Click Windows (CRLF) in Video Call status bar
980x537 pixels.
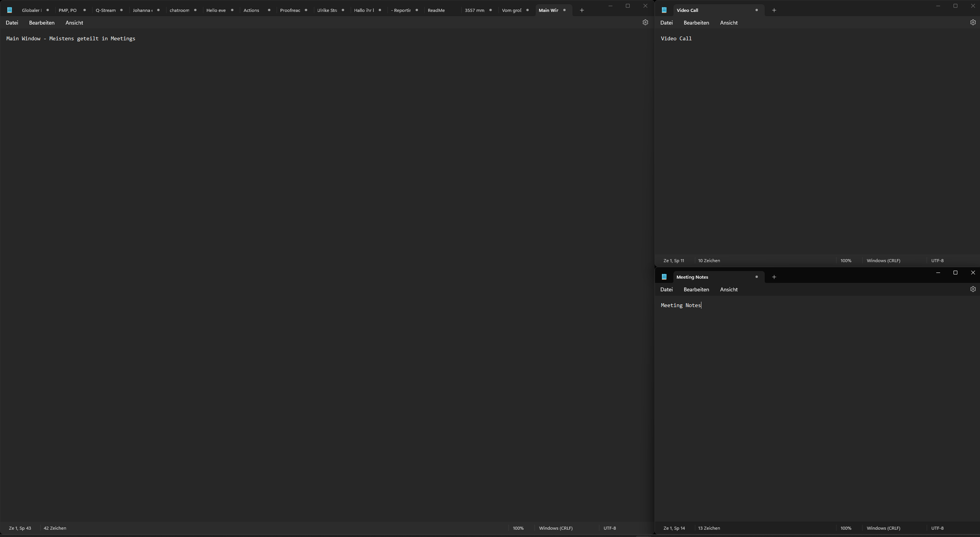[883, 261]
